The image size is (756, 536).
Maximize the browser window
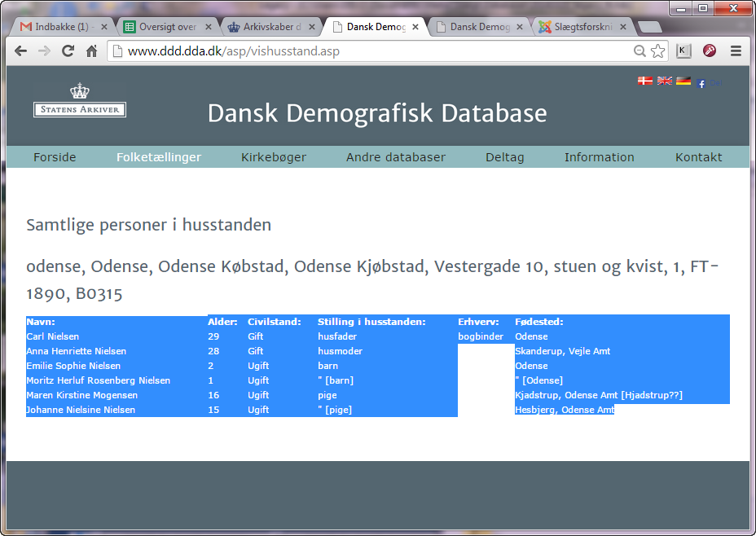tap(703, 8)
